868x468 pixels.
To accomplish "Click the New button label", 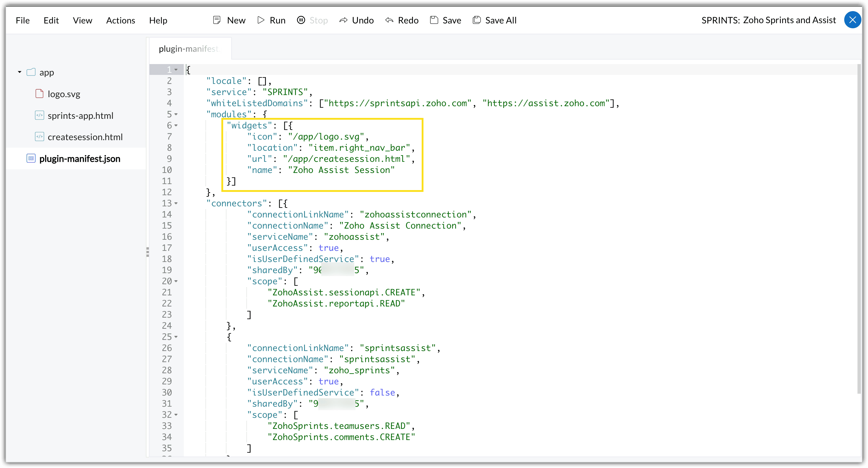I will point(236,20).
